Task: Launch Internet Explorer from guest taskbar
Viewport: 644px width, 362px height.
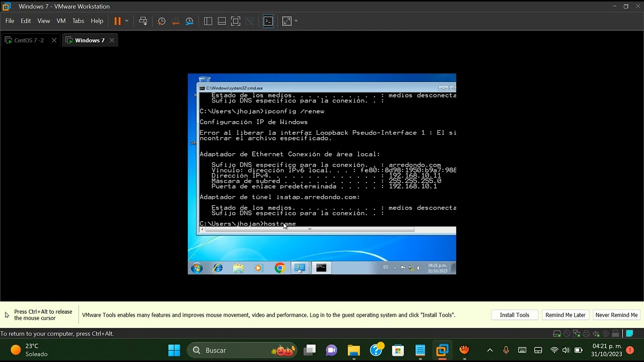Action: [218, 268]
